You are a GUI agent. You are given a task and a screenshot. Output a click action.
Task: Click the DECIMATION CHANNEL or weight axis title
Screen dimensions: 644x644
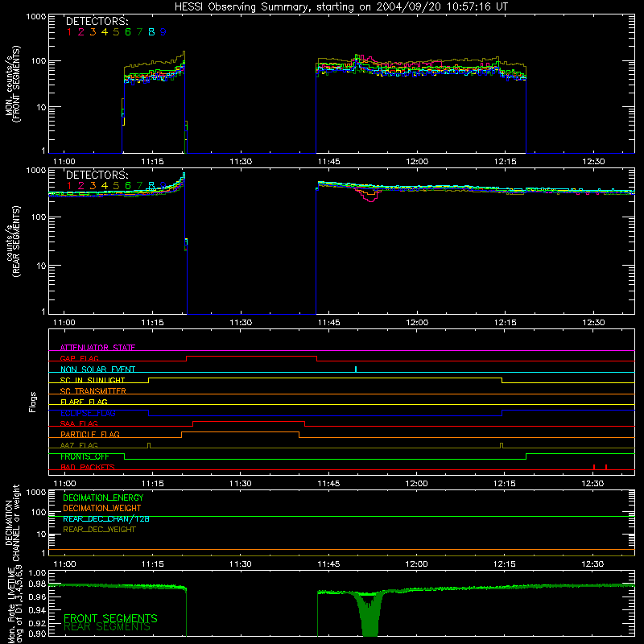[x=13, y=522]
